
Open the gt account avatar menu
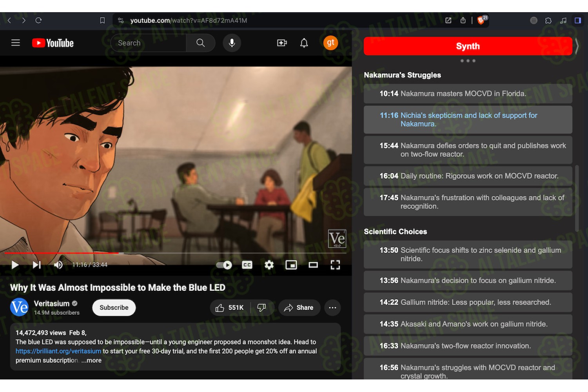(x=330, y=43)
